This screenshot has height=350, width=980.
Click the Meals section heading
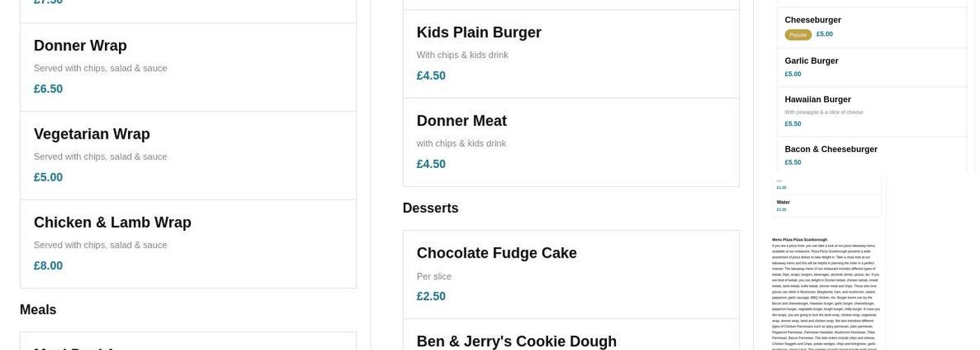pos(38,309)
